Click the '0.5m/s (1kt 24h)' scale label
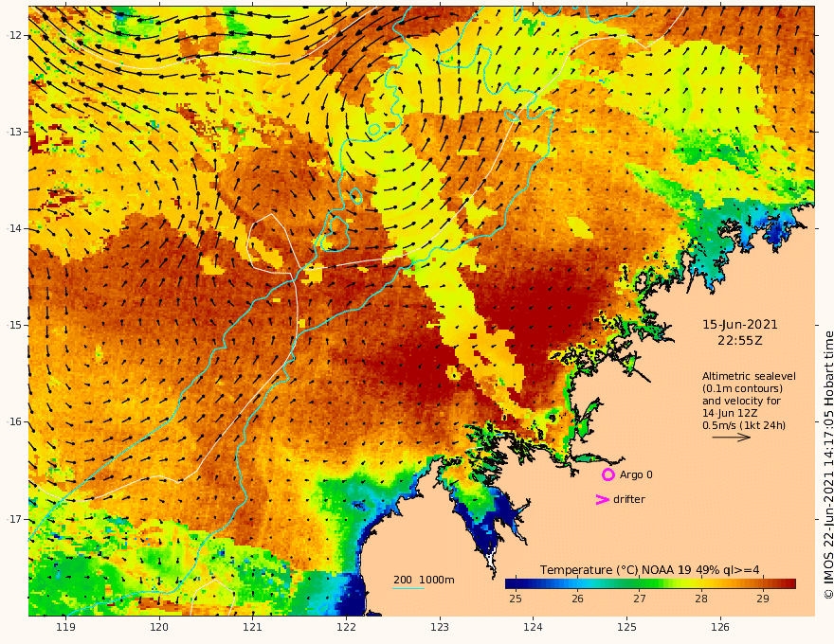The height and width of the screenshot is (644, 834). click(x=744, y=425)
